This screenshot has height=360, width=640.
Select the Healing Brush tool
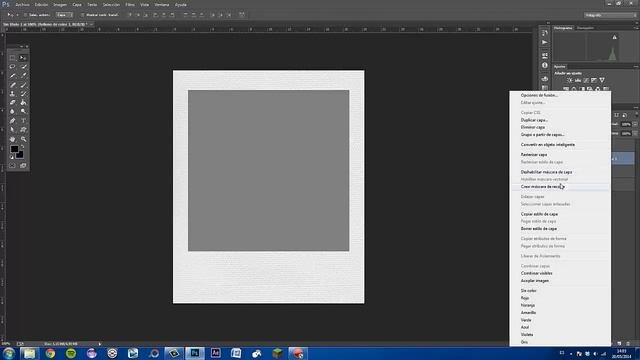coord(12,85)
